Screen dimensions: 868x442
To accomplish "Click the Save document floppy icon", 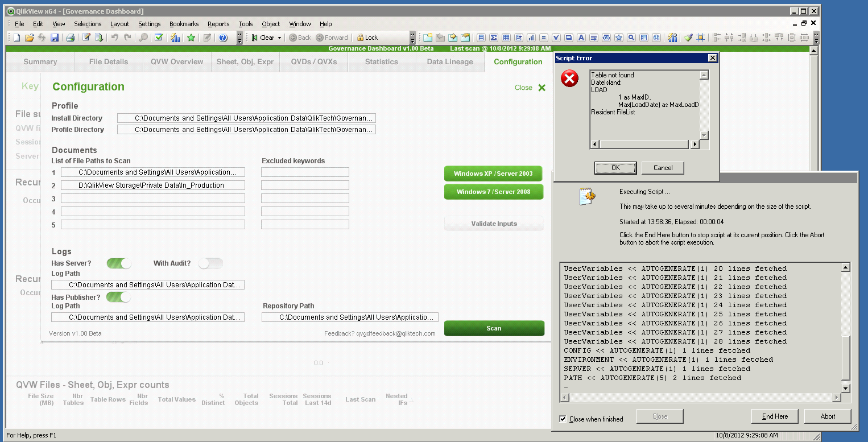I will click(55, 38).
